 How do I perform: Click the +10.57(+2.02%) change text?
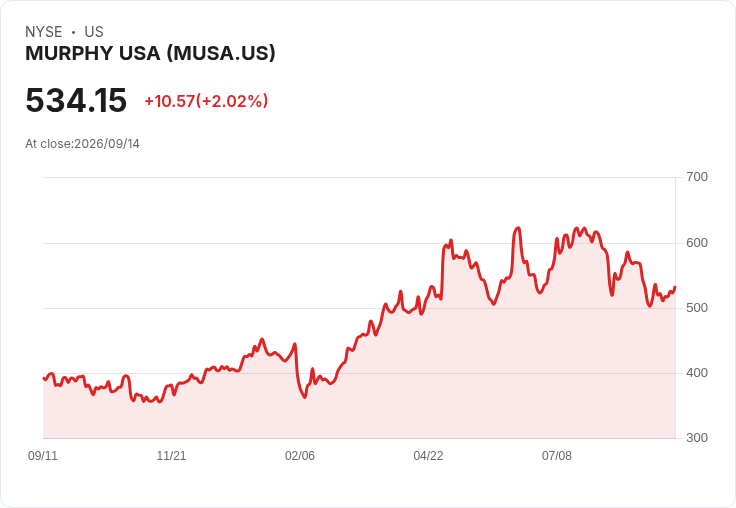click(206, 101)
